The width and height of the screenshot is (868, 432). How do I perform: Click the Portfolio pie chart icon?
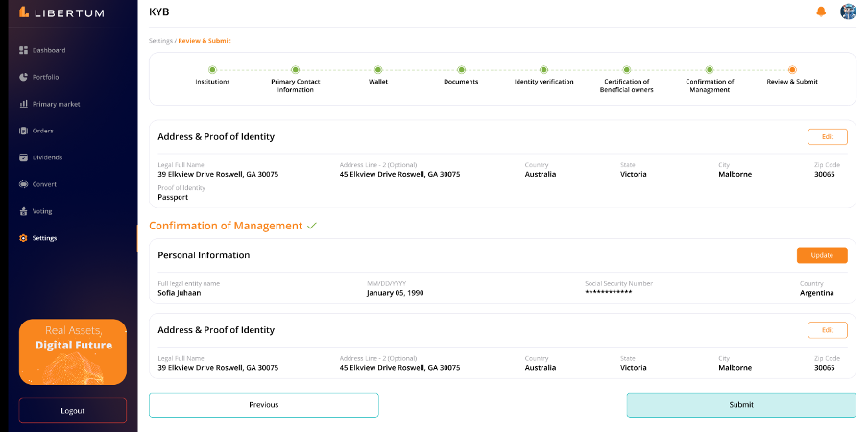point(23,77)
